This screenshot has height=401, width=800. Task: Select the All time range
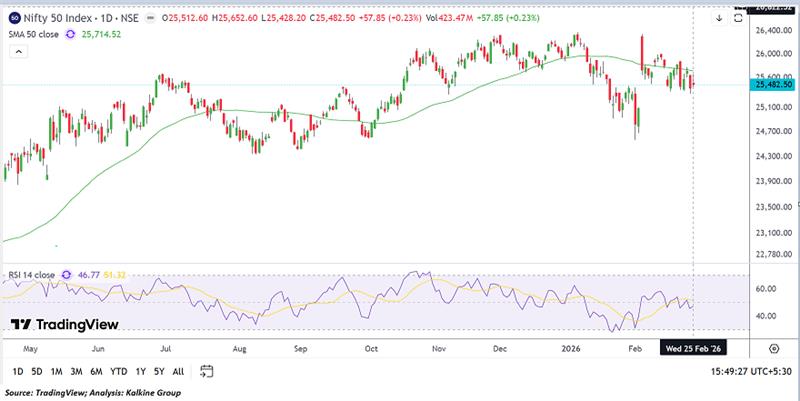178,372
